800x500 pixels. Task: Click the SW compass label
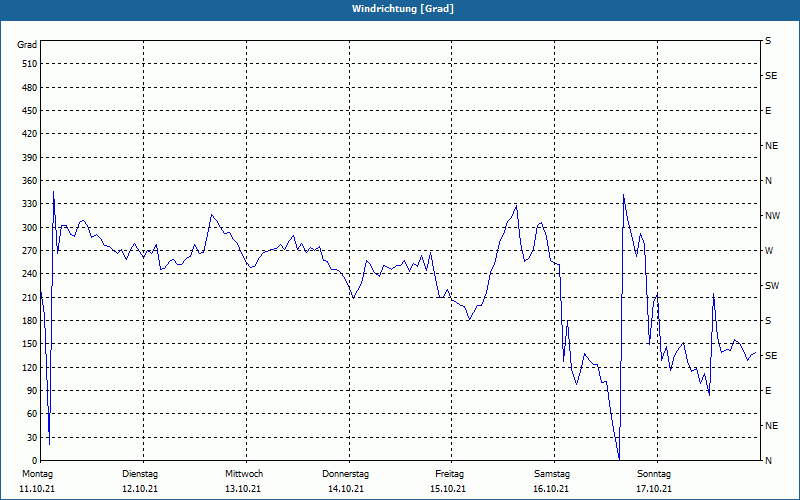click(x=772, y=286)
